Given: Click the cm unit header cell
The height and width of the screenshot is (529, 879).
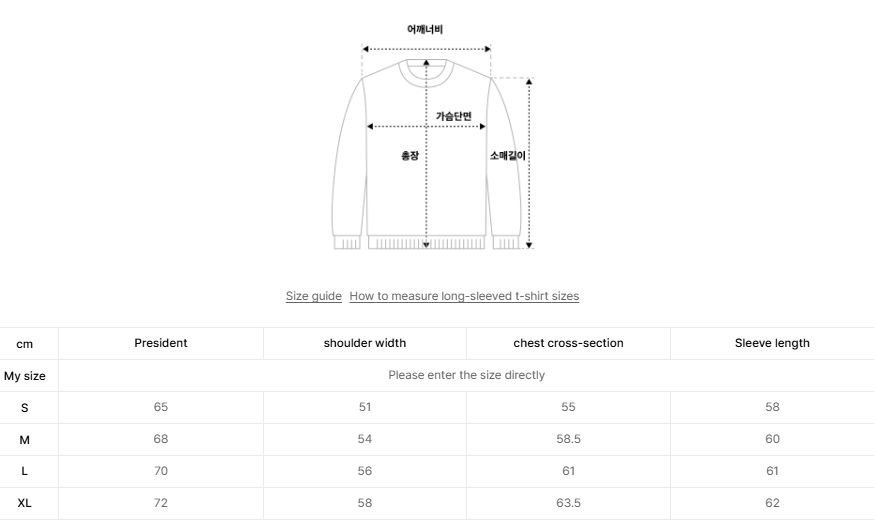Looking at the screenshot, I should 25,343.
